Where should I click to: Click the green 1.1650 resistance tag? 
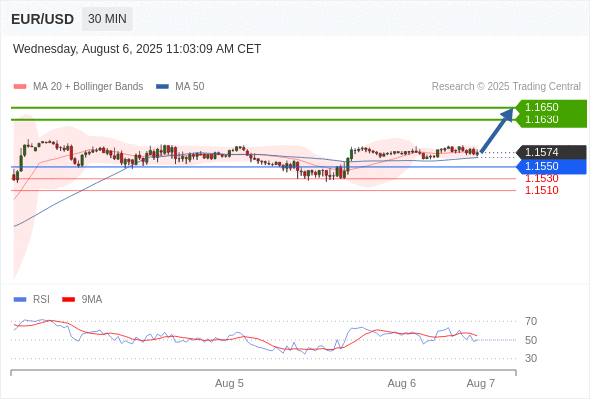coord(551,107)
